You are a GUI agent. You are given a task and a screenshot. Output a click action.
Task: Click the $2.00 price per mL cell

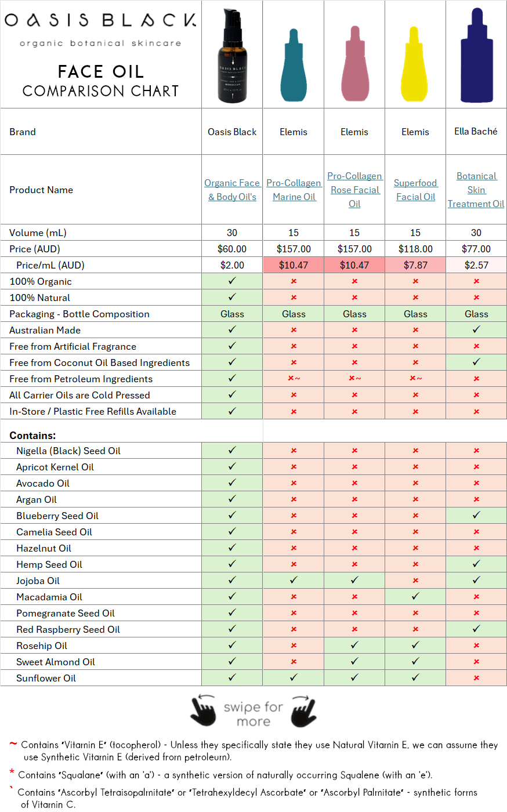232,265
